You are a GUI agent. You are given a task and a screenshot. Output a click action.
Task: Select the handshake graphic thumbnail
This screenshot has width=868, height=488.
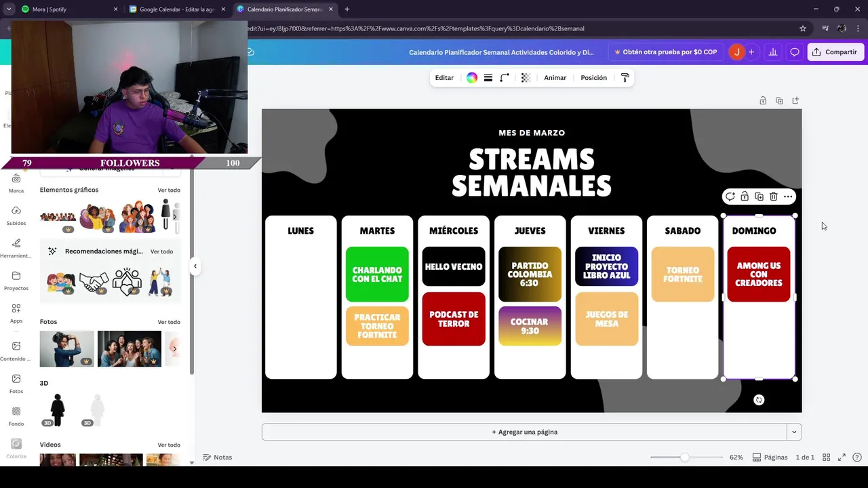[x=94, y=281]
